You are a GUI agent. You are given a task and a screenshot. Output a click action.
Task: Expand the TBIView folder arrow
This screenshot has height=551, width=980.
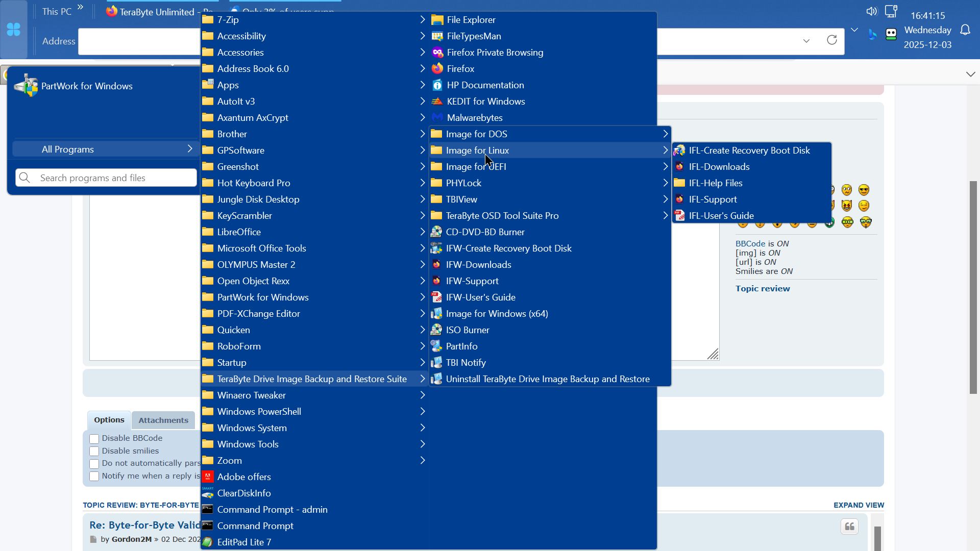665,199
